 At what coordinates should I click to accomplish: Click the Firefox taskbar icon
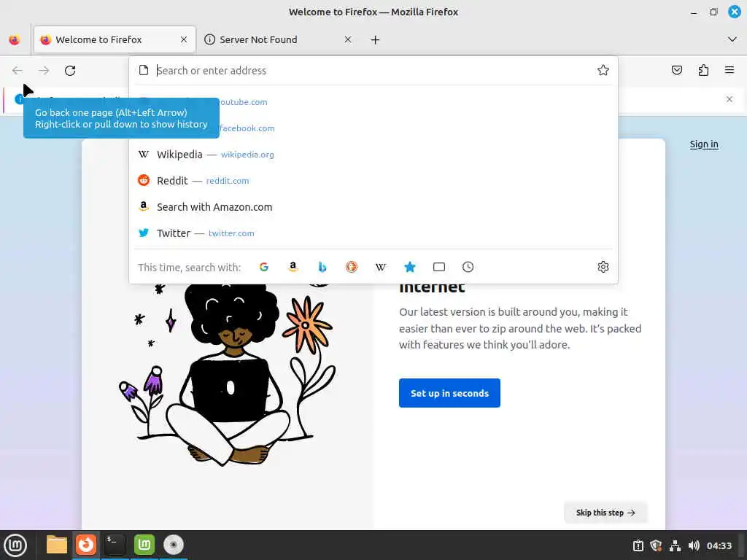point(86,545)
